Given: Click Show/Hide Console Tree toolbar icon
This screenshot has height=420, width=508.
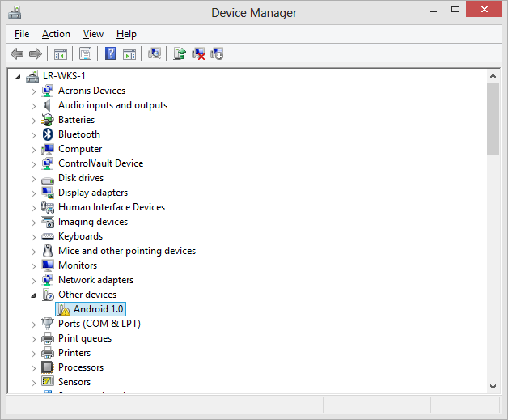Looking at the screenshot, I should pos(60,53).
